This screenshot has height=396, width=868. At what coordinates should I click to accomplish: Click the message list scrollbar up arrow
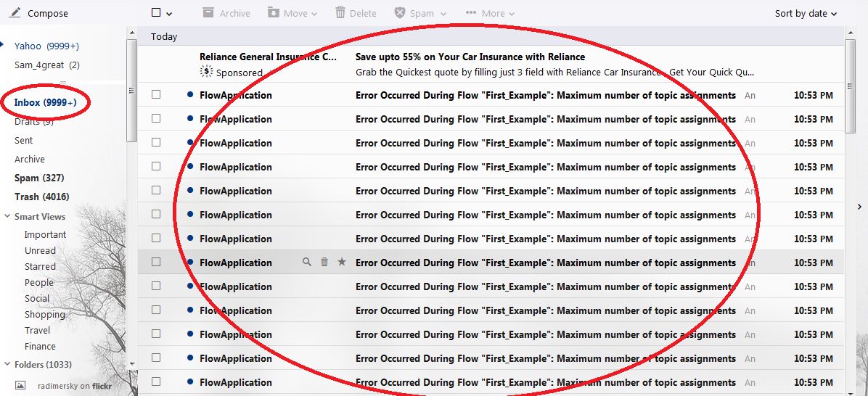(851, 33)
